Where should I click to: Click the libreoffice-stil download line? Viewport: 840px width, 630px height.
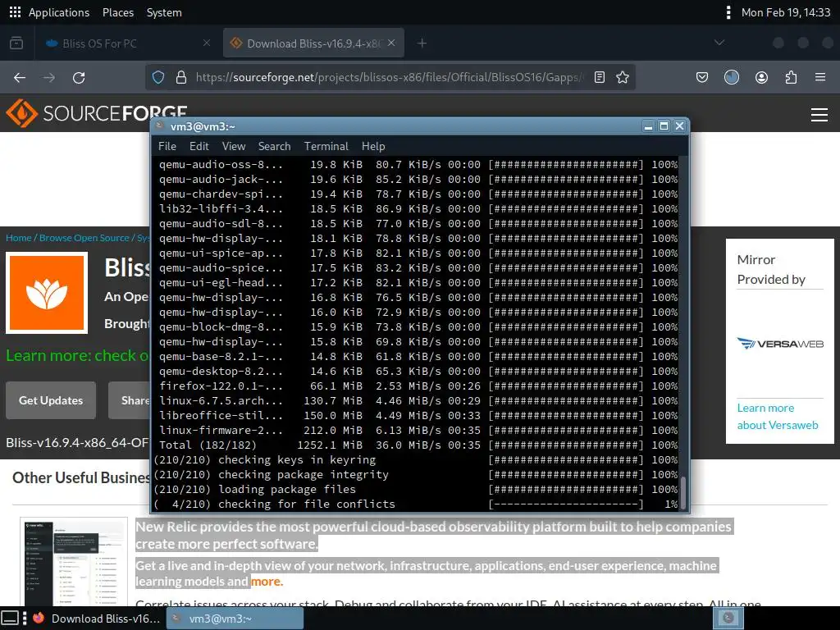point(418,415)
